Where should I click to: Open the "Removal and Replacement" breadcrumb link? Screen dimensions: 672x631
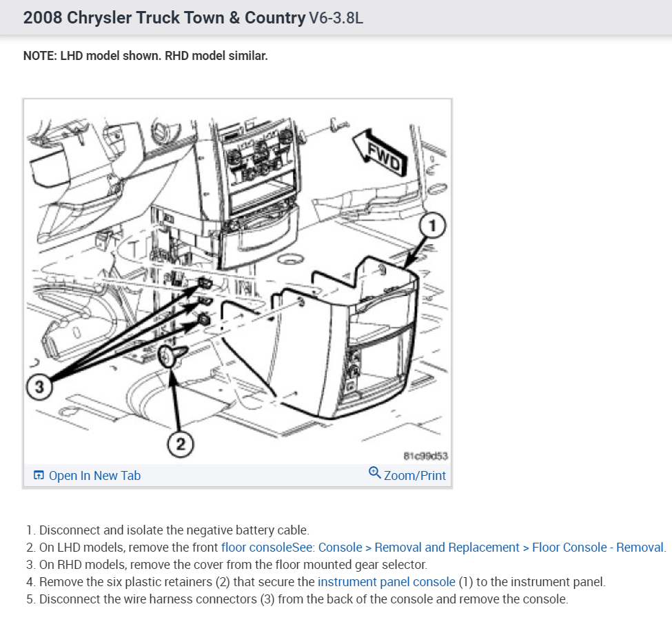tap(447, 548)
